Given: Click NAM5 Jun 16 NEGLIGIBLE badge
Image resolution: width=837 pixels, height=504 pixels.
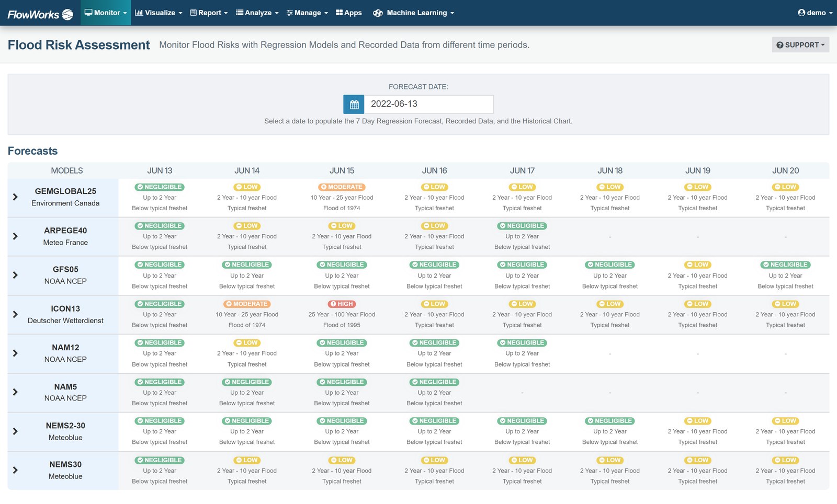Looking at the screenshot, I should click(x=434, y=382).
